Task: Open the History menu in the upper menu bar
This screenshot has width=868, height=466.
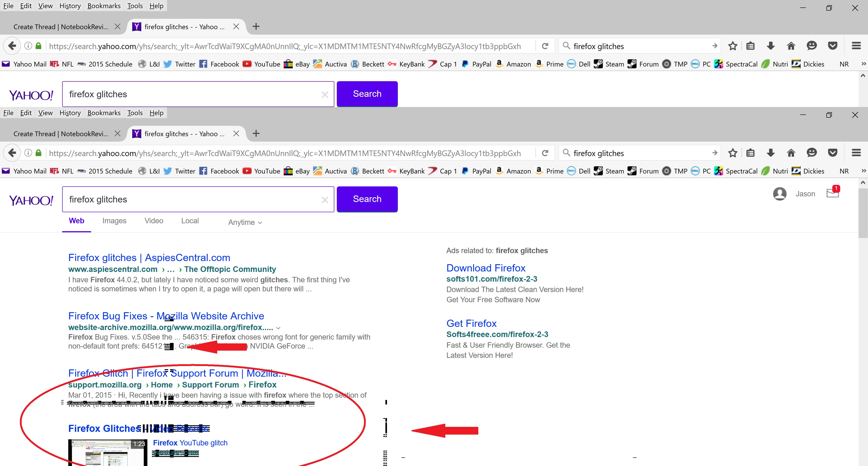Action: click(x=70, y=6)
